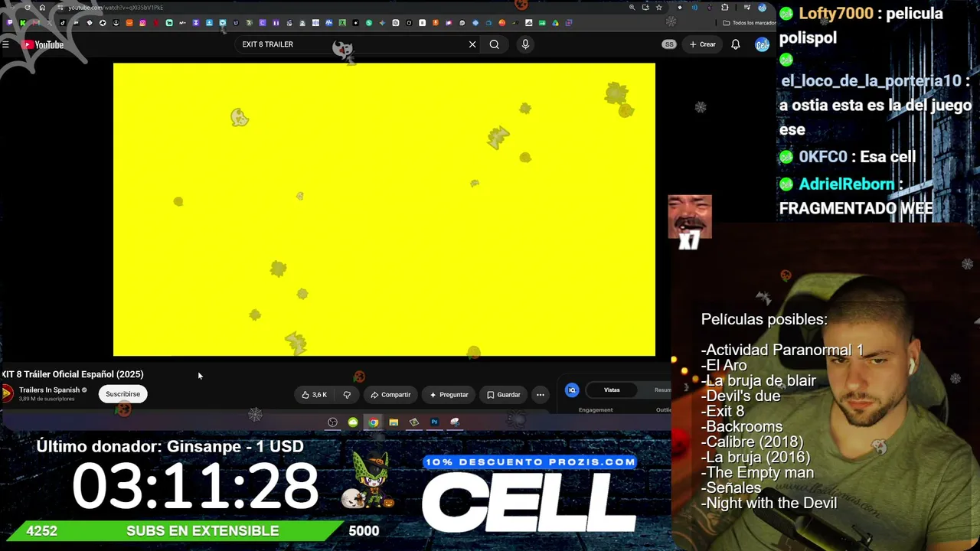
Task: Click the 03:11:28 stream timer
Action: click(195, 487)
